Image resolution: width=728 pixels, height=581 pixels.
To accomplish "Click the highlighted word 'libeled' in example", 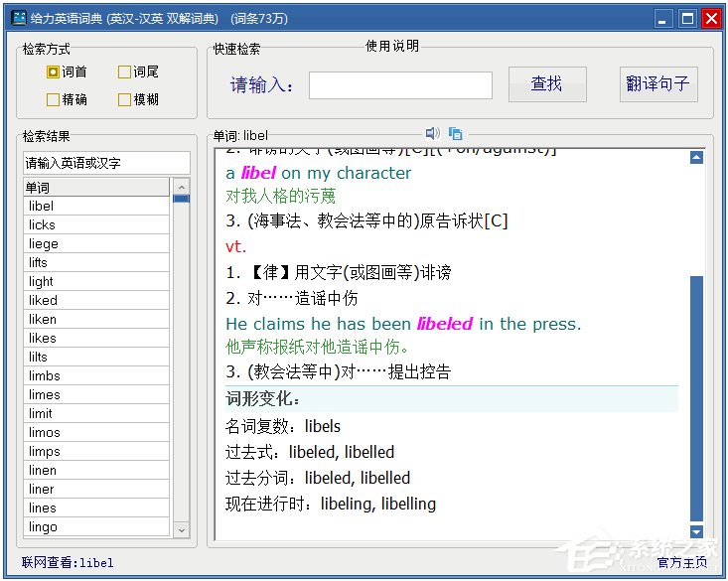I will click(444, 323).
